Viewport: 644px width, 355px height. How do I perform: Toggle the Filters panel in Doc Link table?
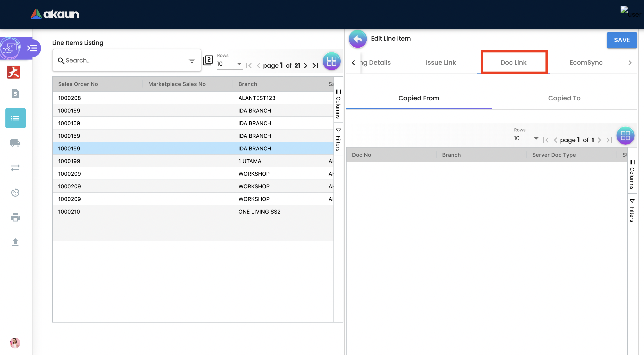(x=632, y=211)
